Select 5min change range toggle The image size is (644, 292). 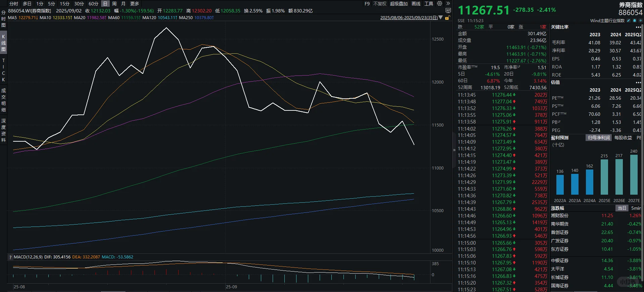(x=636, y=208)
